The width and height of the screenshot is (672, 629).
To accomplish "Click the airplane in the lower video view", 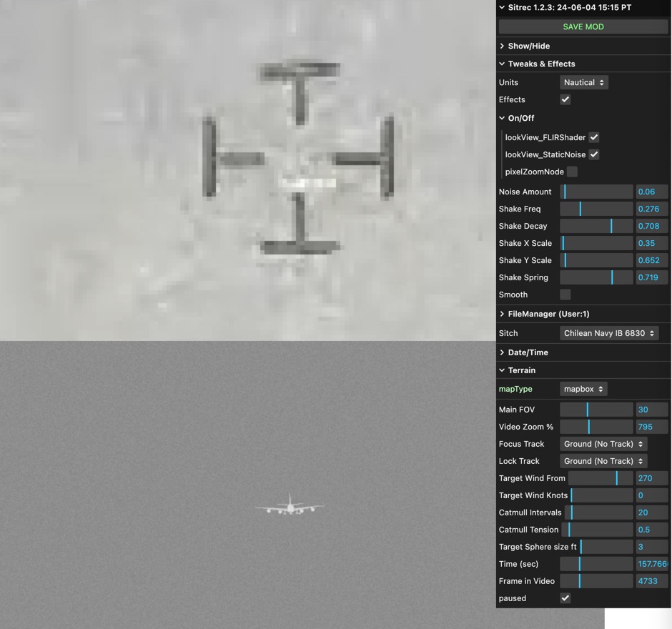I will (x=290, y=507).
